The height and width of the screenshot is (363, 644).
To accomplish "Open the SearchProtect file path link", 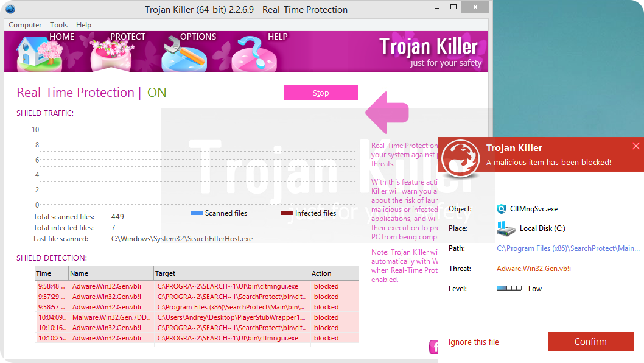I will pyautogui.click(x=568, y=248).
